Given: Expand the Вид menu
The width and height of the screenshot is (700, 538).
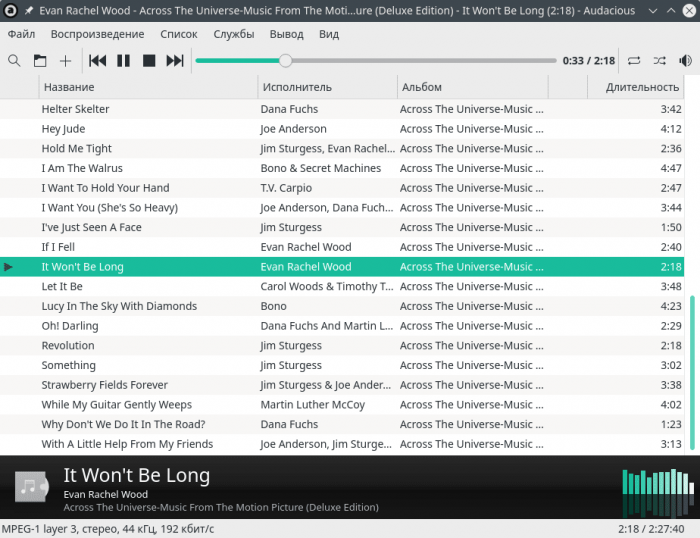Looking at the screenshot, I should point(329,34).
